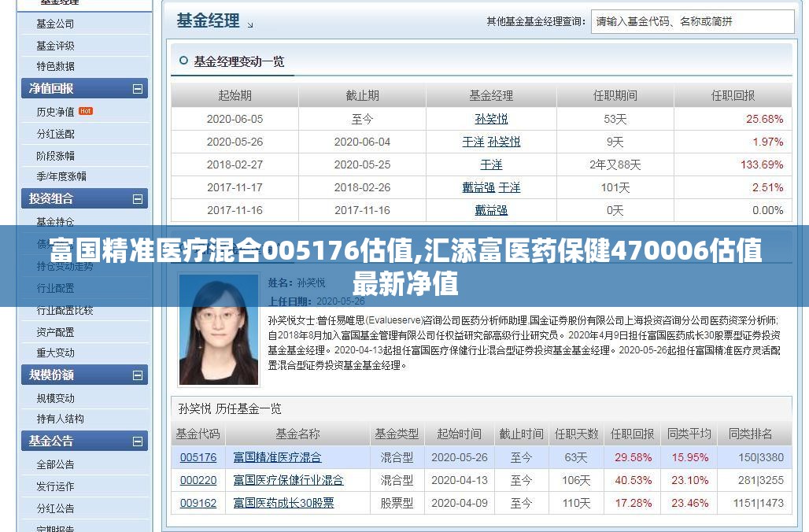Screen dimensions: 809x532
Task: Click manager 王洋 in the 2020-05-26 row
Action: click(473, 142)
